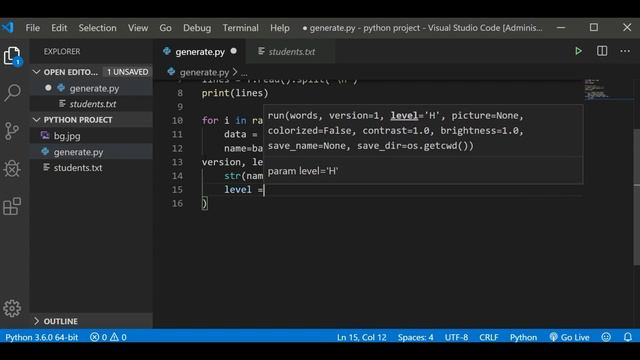
Task: Click the Python icon in the breadcrumb
Action: pos(171,72)
